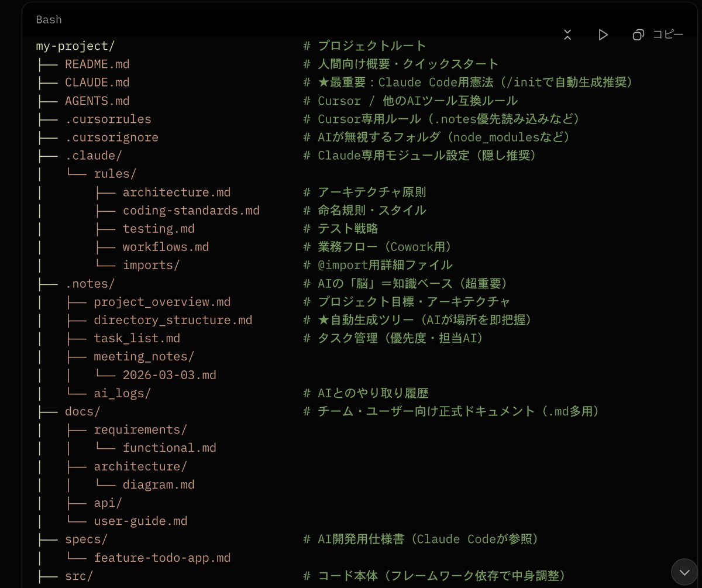Collapse the code block using the chevrons icon
This screenshot has height=588, width=702.
(x=567, y=35)
